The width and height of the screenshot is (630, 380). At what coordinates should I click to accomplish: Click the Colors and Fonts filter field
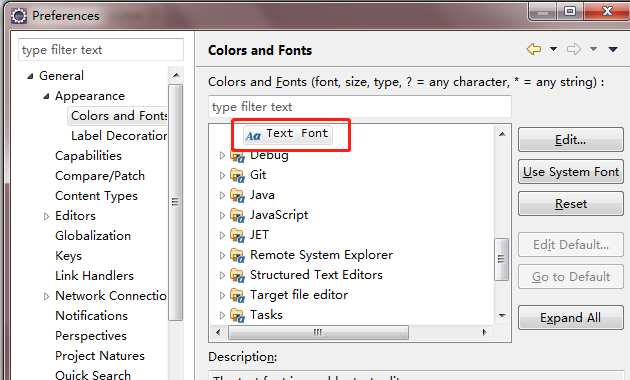360,107
